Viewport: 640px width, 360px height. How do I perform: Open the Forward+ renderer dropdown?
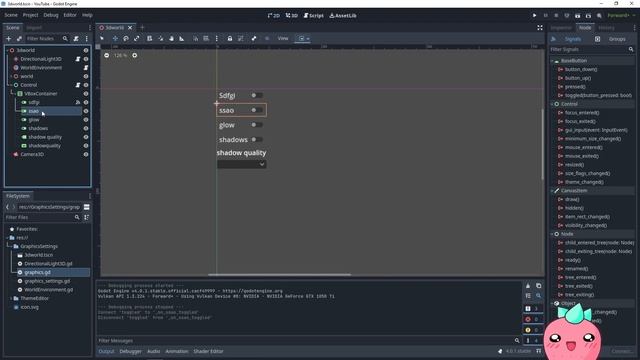621,16
